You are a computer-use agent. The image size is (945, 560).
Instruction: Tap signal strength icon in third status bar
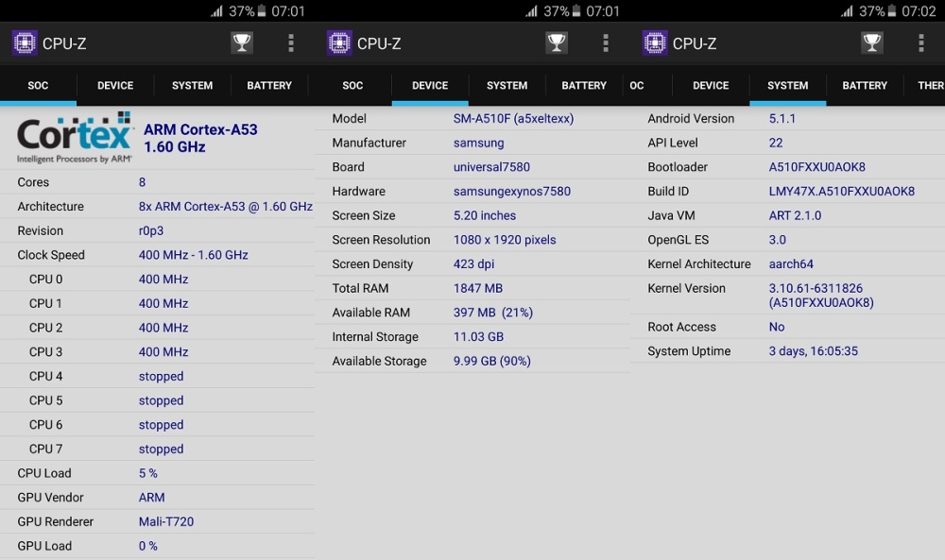click(848, 10)
